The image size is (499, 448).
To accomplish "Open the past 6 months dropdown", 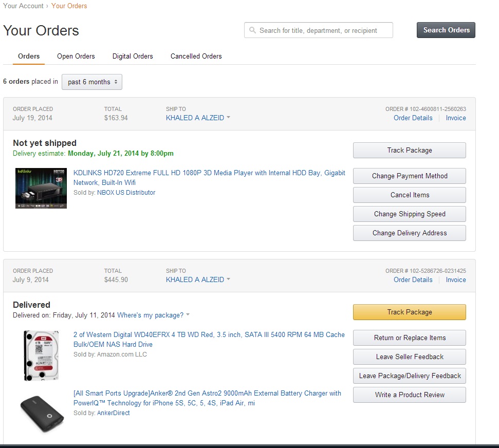I will 92,82.
